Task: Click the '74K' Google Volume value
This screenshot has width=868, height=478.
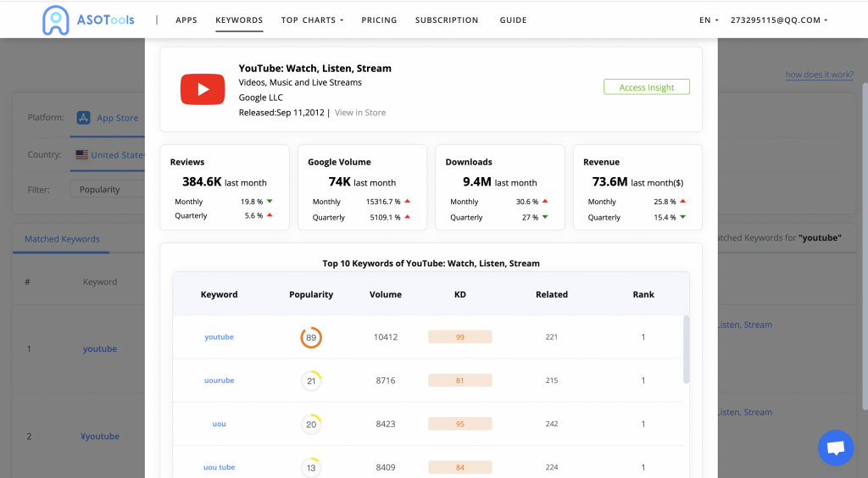Action: click(x=339, y=182)
